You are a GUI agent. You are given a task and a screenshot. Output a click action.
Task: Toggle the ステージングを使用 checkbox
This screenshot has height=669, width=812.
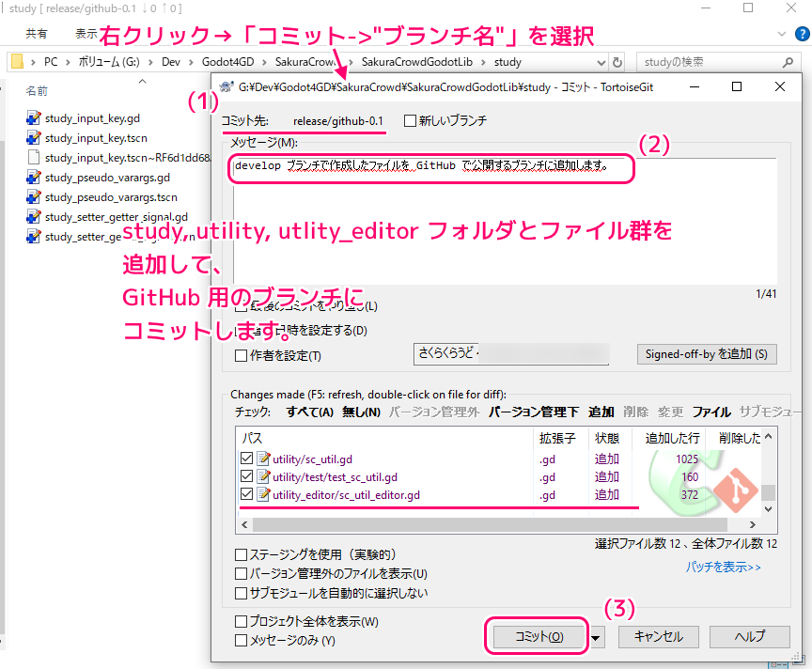tap(242, 555)
